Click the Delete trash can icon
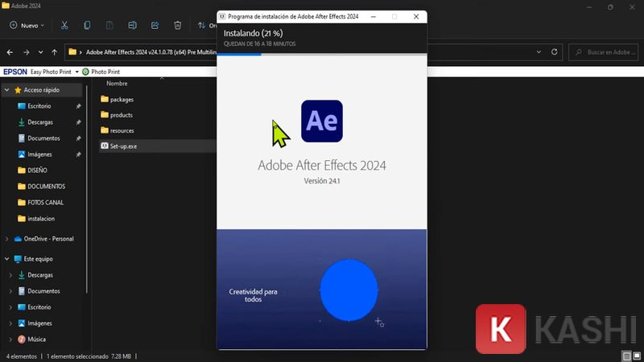The height and width of the screenshot is (362, 644). 178,26
